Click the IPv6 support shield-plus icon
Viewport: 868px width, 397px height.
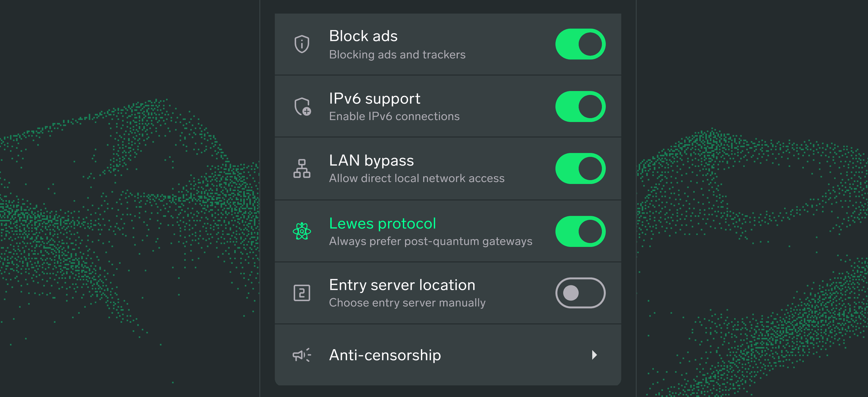click(x=302, y=107)
